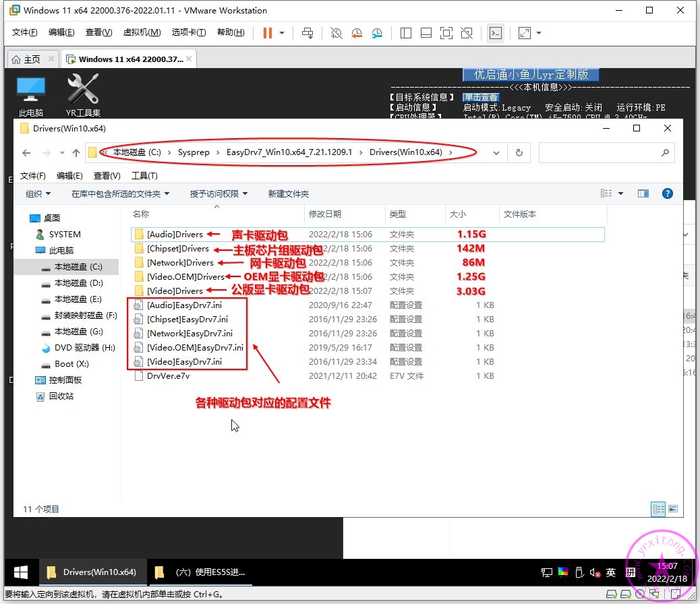700x604 pixels.
Task: Open Explorer help question mark icon
Action: [x=668, y=193]
